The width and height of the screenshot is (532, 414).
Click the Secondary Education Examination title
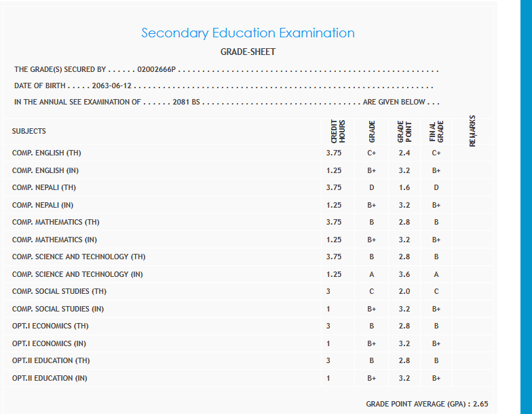click(x=248, y=33)
